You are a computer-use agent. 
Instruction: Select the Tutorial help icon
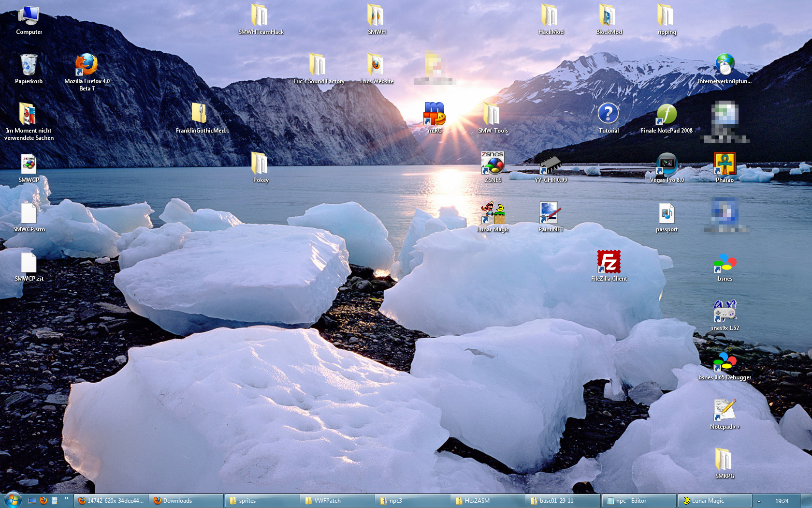coord(609,119)
